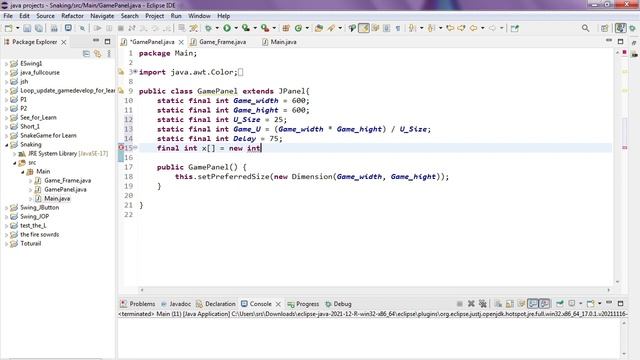Select Game_Frame.java in Package Explorer

click(68, 180)
